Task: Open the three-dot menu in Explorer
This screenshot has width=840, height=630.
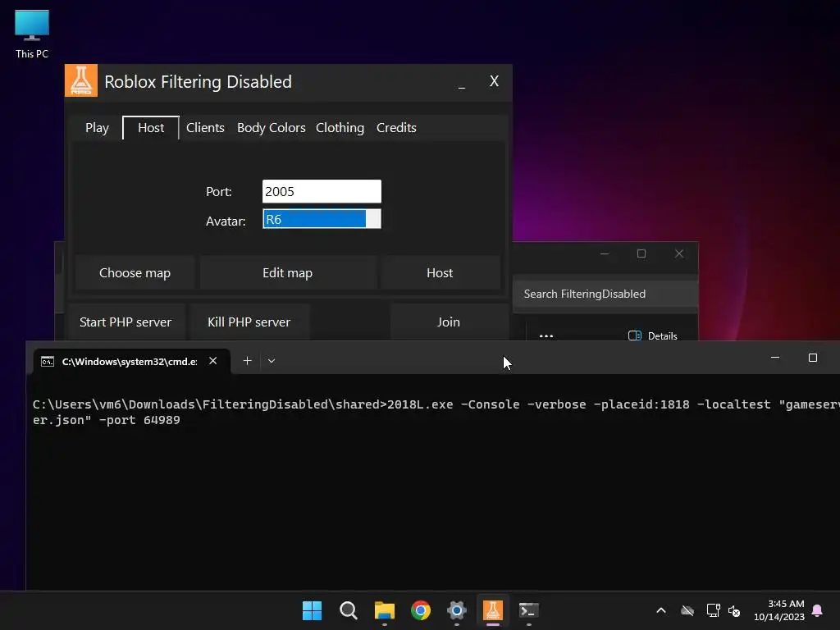Action: tap(546, 336)
